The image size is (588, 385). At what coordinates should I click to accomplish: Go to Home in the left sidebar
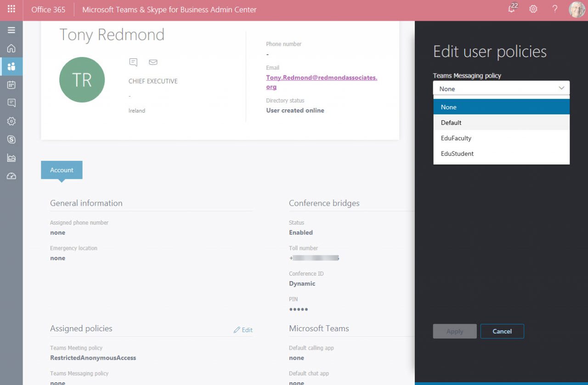[x=11, y=48]
